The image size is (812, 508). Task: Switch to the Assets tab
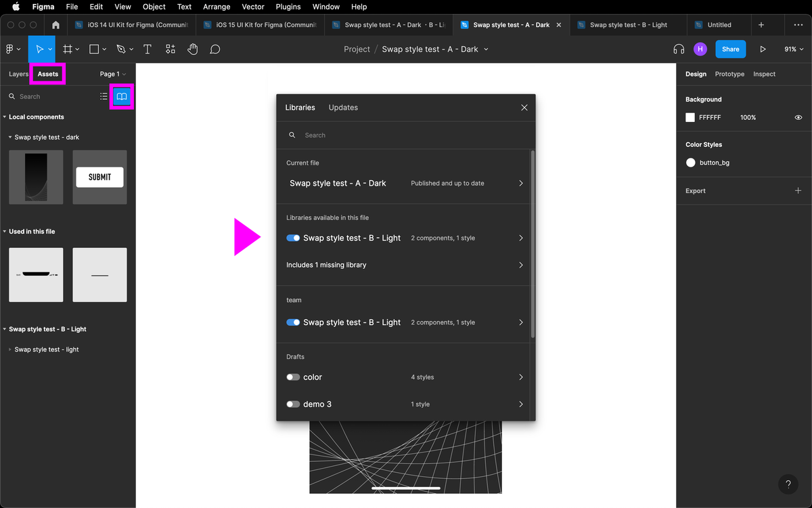point(48,75)
